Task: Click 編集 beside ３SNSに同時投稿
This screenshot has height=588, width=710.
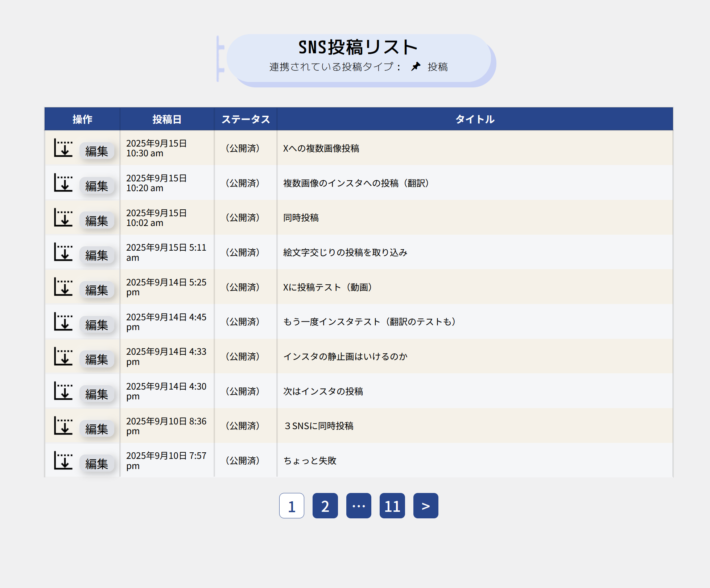Action: [x=97, y=429]
